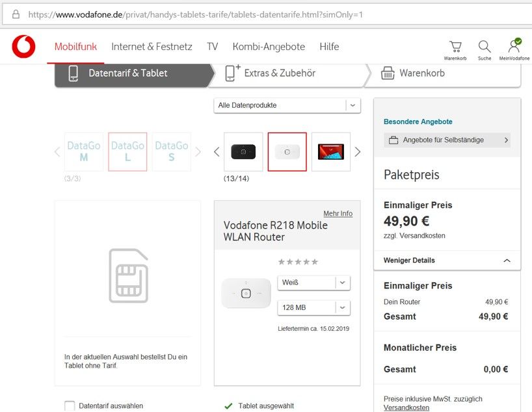Click the Versandkosten link
Screen dimensions: 532x412
406,407
